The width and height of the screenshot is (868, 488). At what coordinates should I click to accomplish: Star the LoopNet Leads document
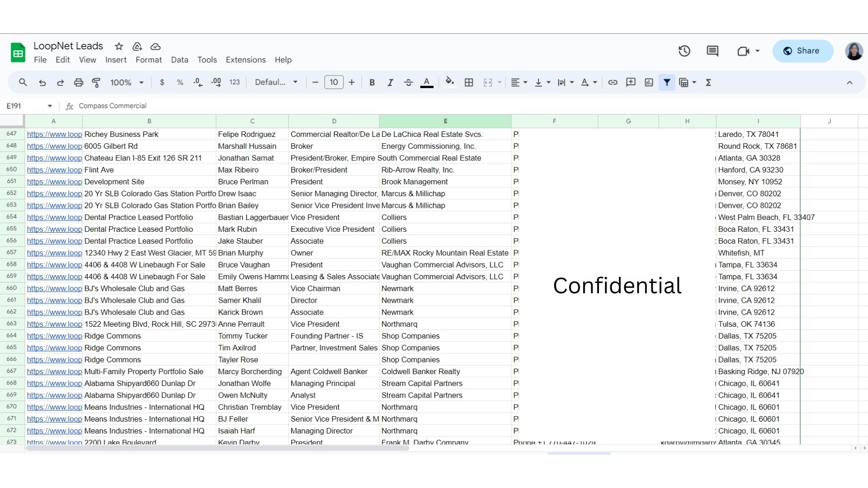(x=119, y=46)
